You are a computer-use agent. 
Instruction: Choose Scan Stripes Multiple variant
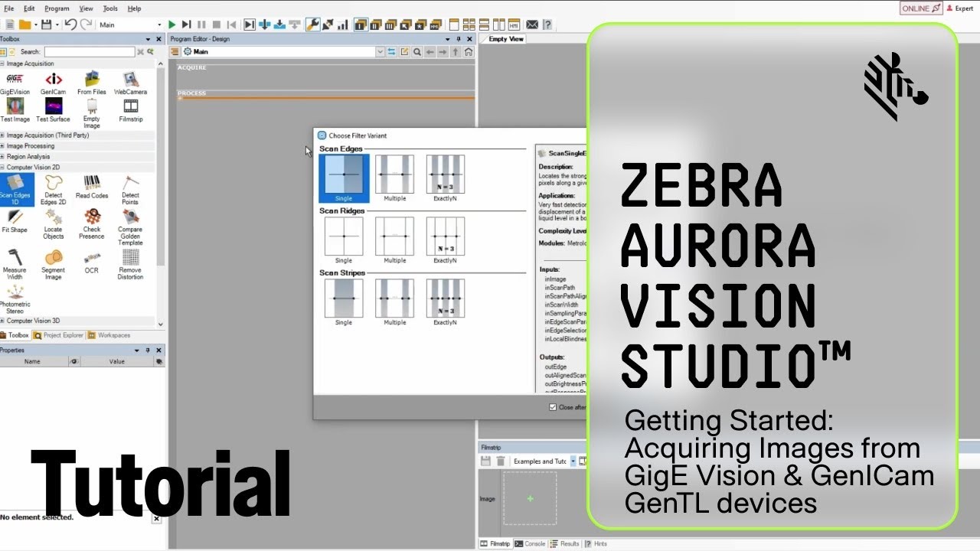(x=394, y=302)
